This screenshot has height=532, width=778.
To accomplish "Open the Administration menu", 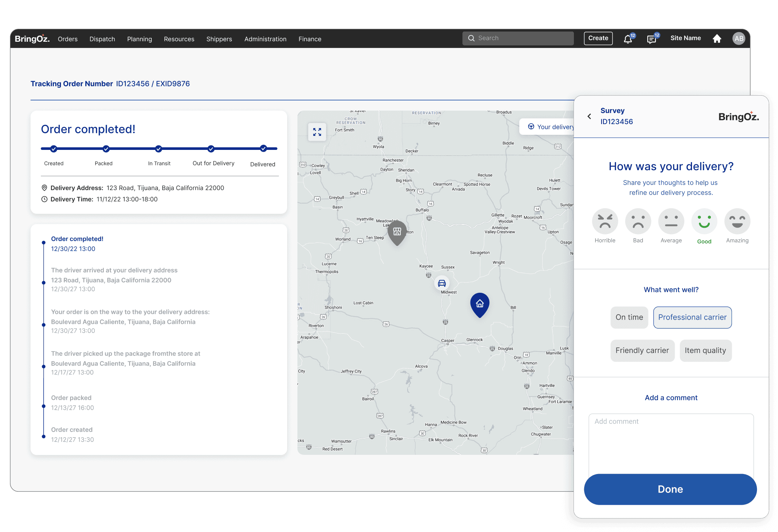I will [265, 39].
